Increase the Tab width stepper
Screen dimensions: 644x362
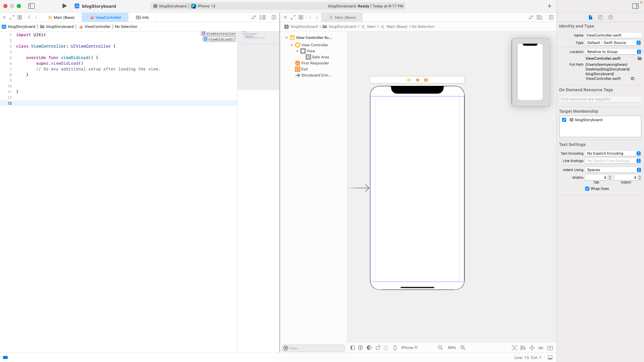pos(610,176)
